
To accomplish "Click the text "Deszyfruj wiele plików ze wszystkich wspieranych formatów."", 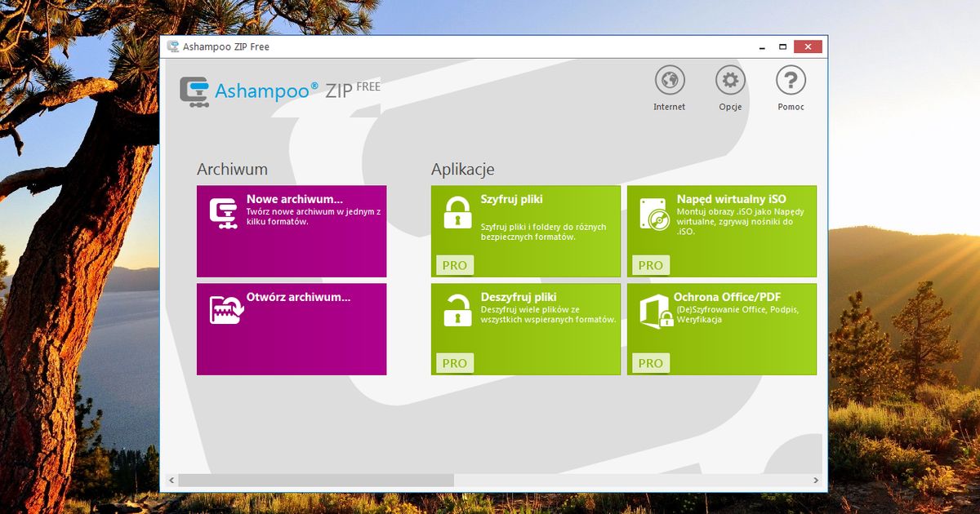I will click(548, 315).
